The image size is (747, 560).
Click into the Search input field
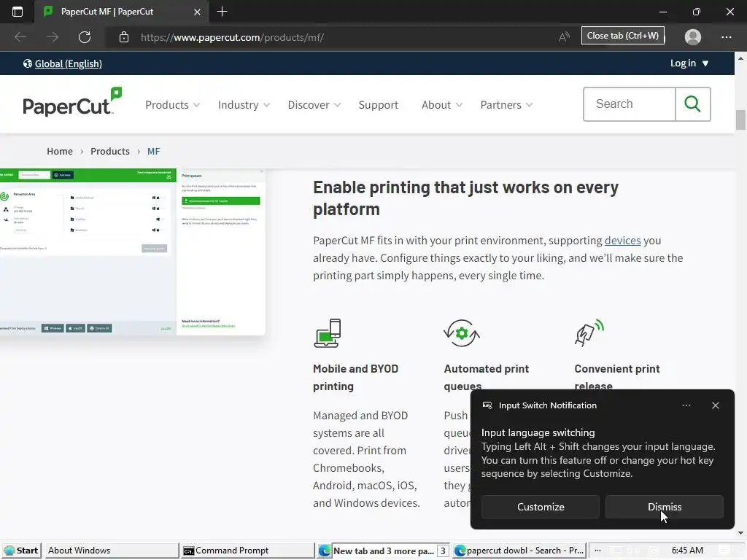click(630, 104)
